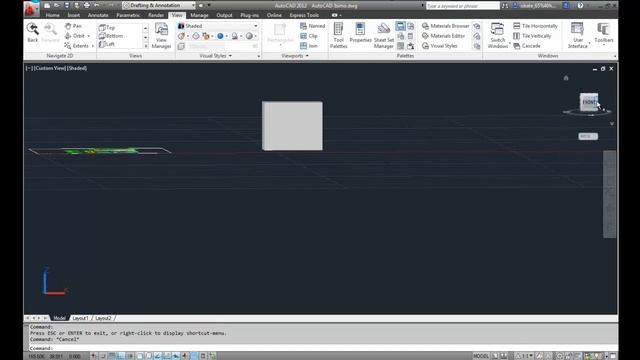This screenshot has width=640, height=360.
Task: Click the Zoom Extents tool
Action: click(77, 46)
